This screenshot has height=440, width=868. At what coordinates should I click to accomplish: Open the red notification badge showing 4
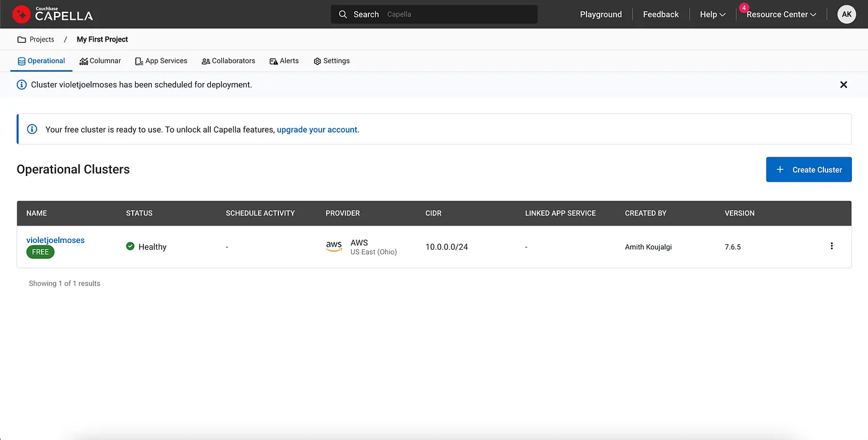point(744,7)
